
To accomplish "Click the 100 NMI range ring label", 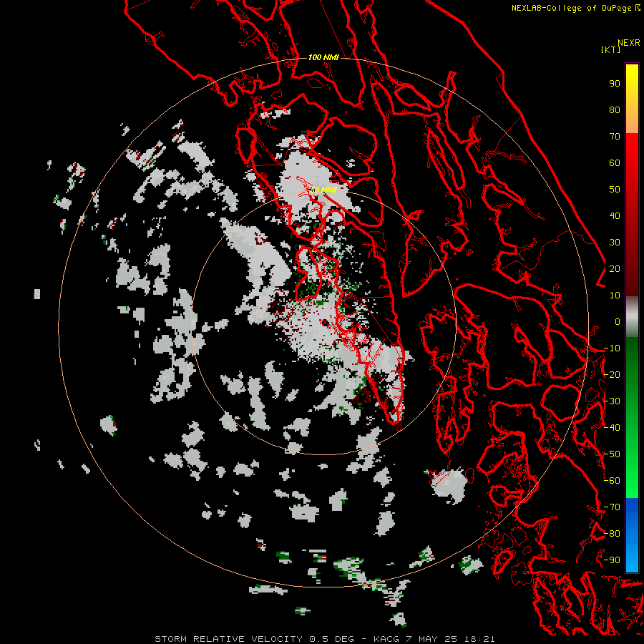I will click(323, 57).
